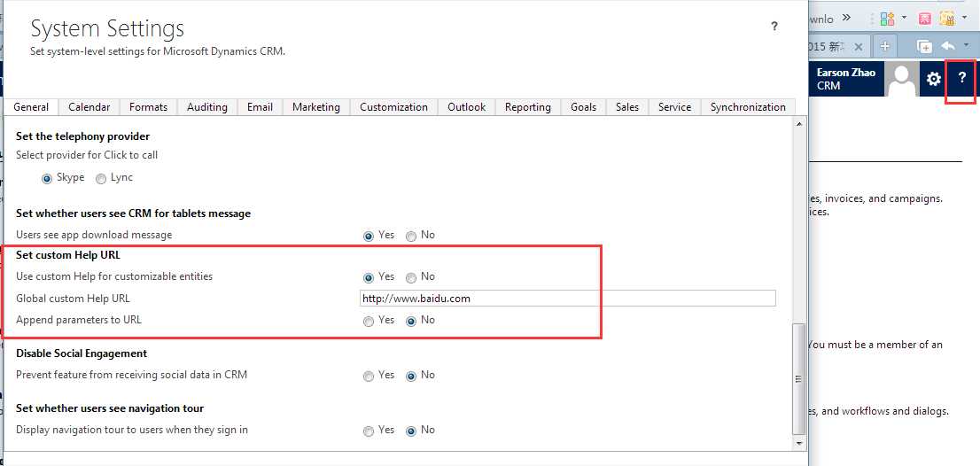Screen dimensions: 980x466
Task: Choose No for custom Help for entities
Action: click(x=411, y=277)
